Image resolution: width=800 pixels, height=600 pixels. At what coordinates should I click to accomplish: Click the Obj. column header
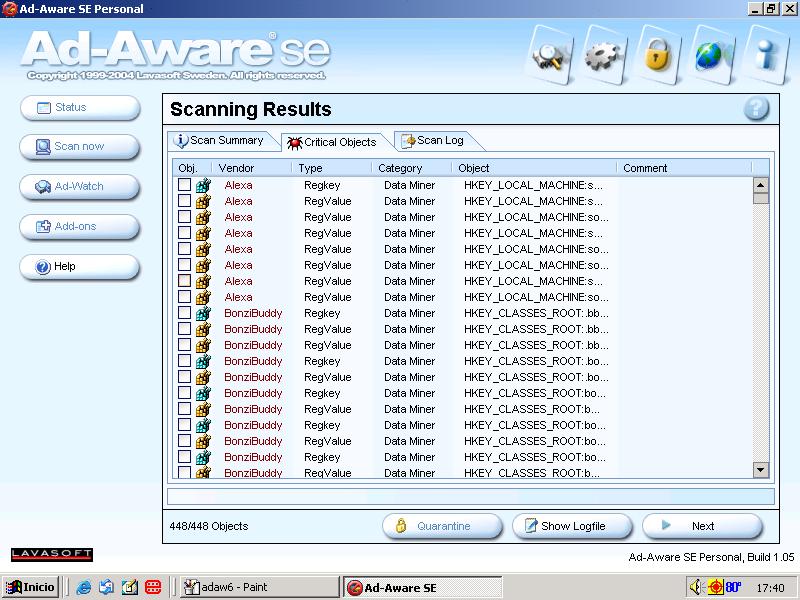click(x=192, y=168)
